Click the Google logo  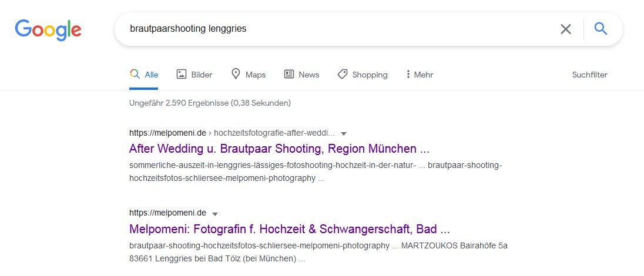pyautogui.click(x=48, y=29)
